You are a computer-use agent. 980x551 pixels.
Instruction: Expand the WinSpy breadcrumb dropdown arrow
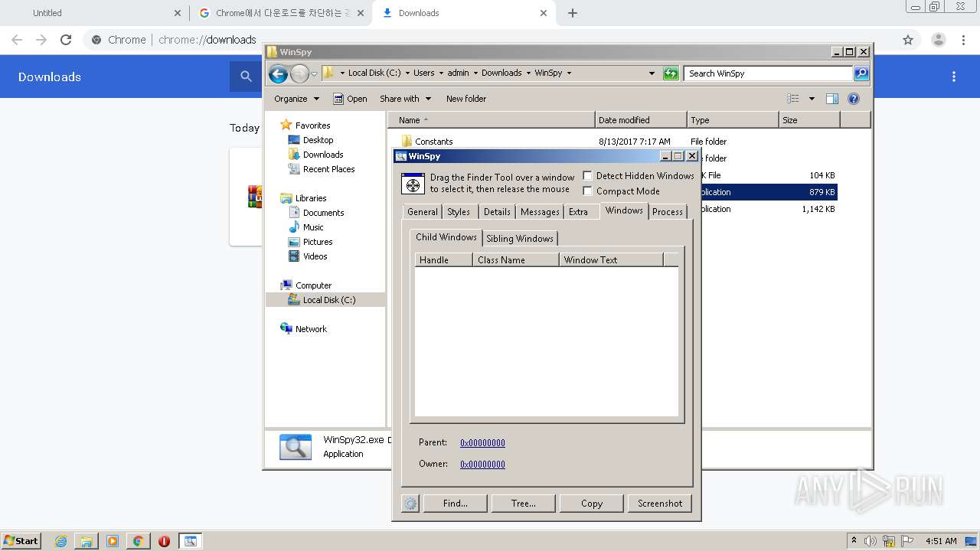(x=569, y=73)
